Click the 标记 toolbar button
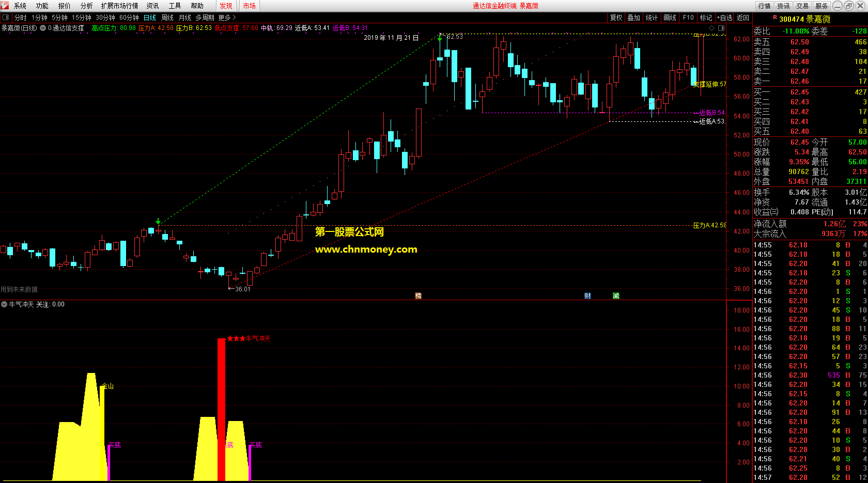This screenshot has height=483, width=868. (x=706, y=18)
